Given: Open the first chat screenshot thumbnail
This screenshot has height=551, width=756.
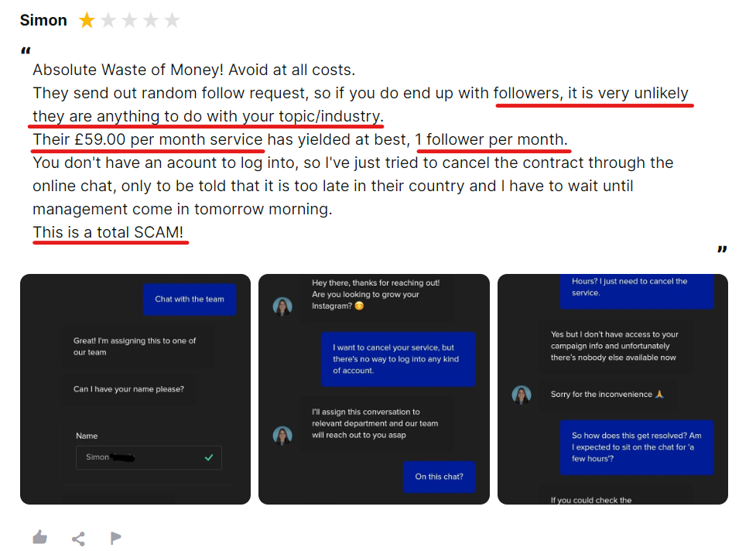Looking at the screenshot, I should [135, 389].
